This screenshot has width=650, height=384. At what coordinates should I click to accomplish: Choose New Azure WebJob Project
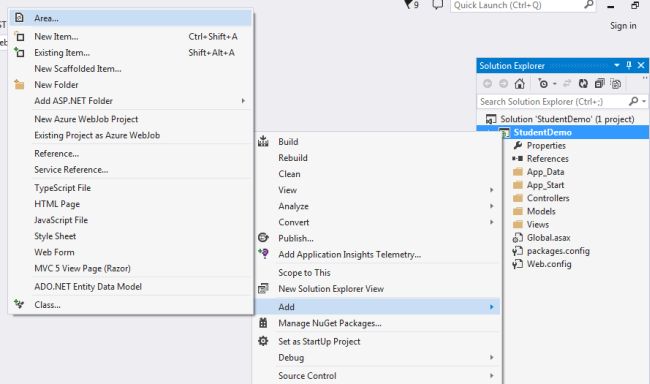coord(130,119)
